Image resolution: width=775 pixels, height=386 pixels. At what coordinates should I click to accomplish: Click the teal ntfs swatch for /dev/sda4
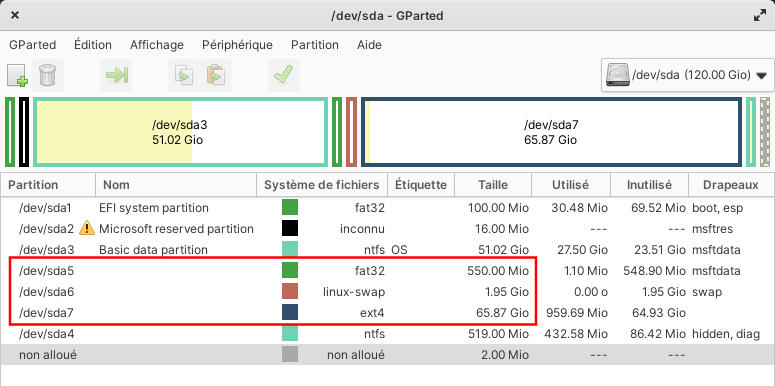(290, 334)
